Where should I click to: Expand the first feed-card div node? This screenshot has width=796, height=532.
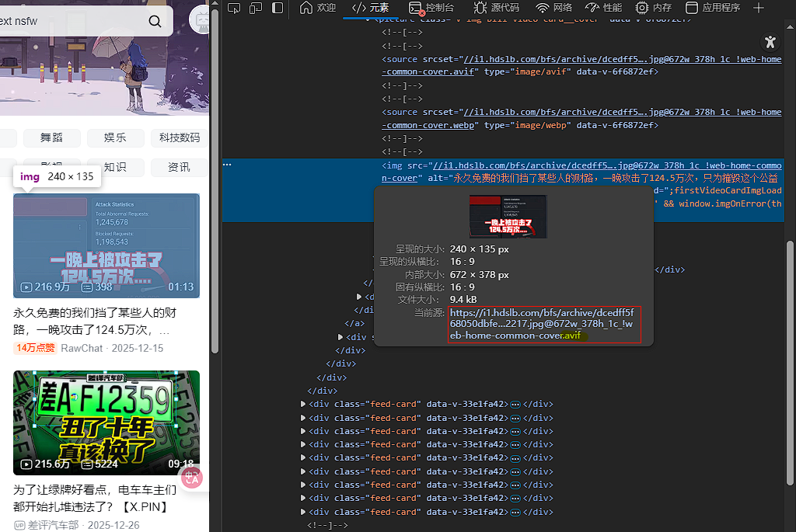point(303,405)
